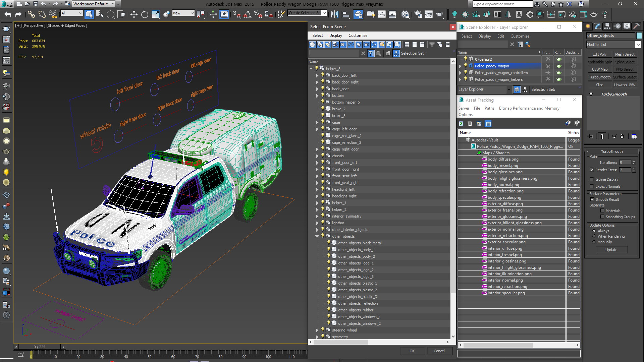Open Render Setup icon
644x362 pixels.
click(x=418, y=14)
